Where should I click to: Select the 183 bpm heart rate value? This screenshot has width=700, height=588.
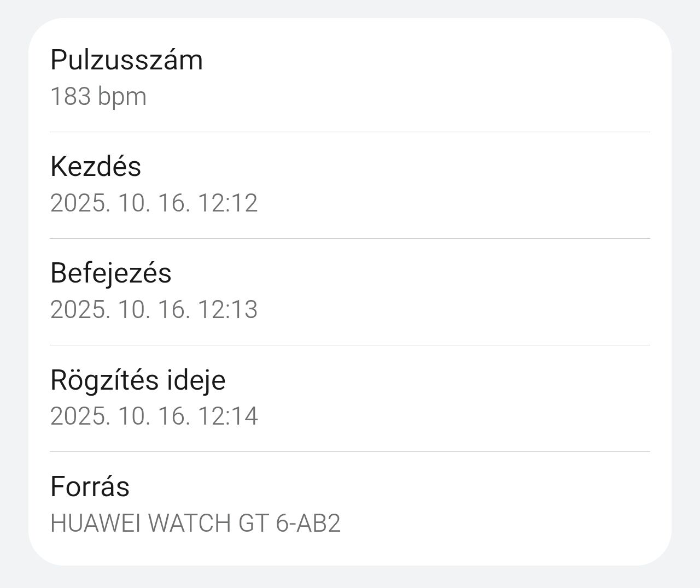pyautogui.click(x=98, y=97)
